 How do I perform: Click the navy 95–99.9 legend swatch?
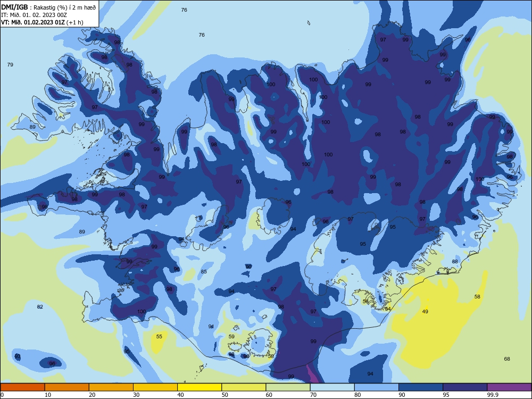465,387
